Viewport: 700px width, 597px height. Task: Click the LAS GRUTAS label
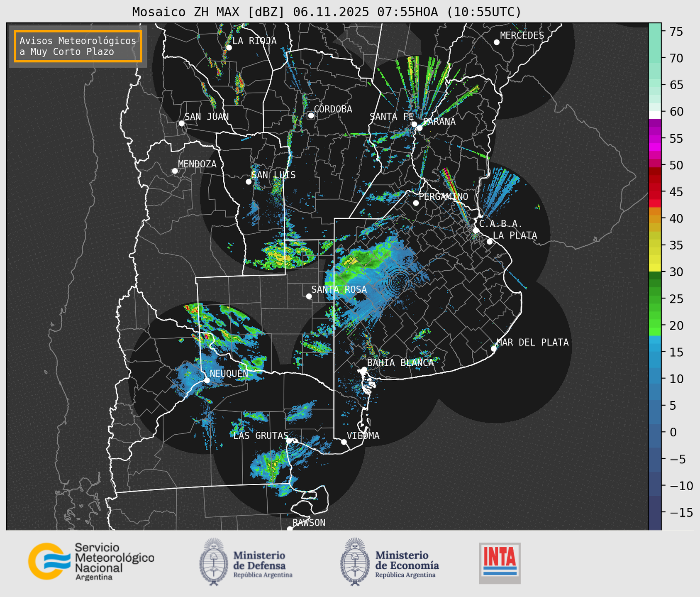click(x=261, y=436)
